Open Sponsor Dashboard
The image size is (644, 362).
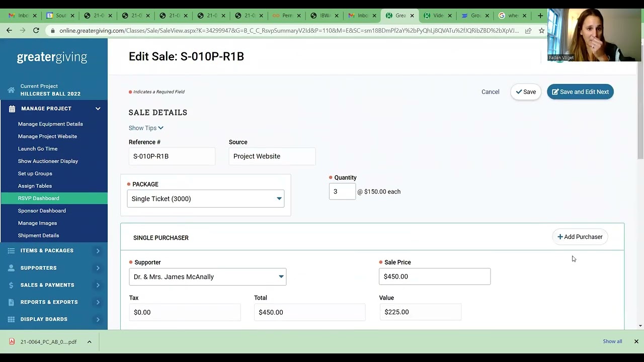pos(42,211)
